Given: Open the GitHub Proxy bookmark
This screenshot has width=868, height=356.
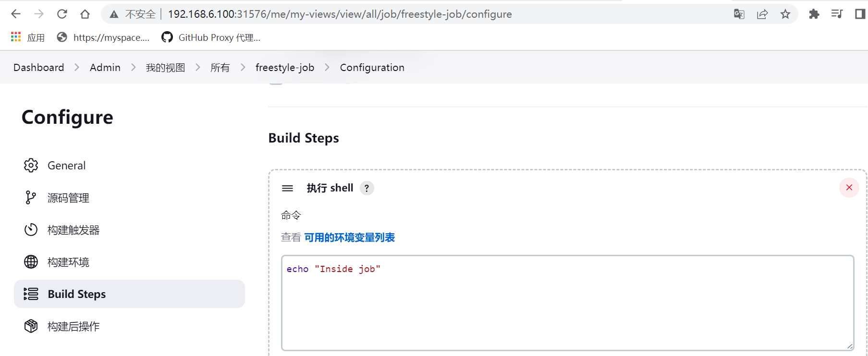Looking at the screenshot, I should 211,37.
